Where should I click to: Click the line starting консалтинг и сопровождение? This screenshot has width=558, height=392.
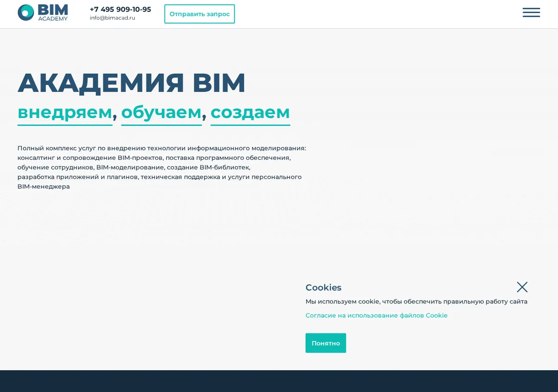[x=154, y=158]
